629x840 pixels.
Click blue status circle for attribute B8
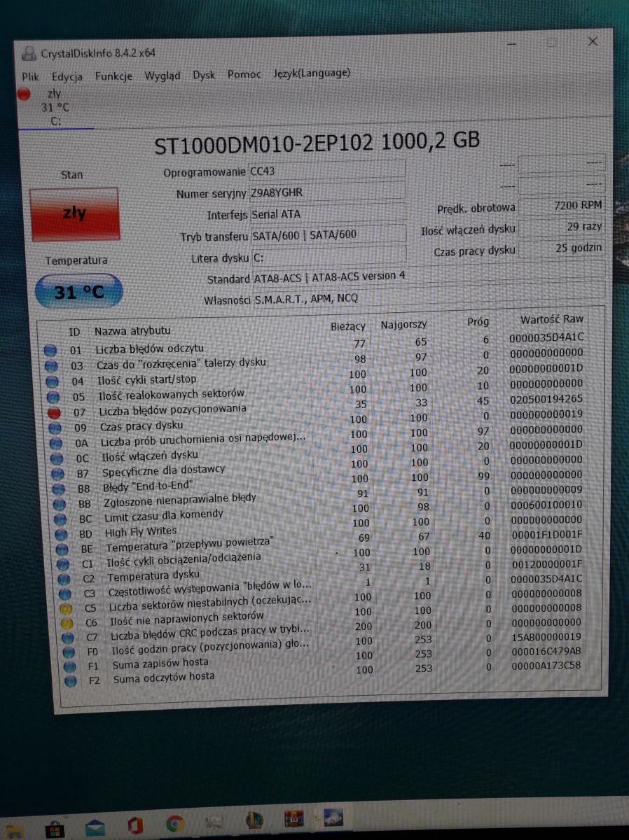click(x=57, y=489)
